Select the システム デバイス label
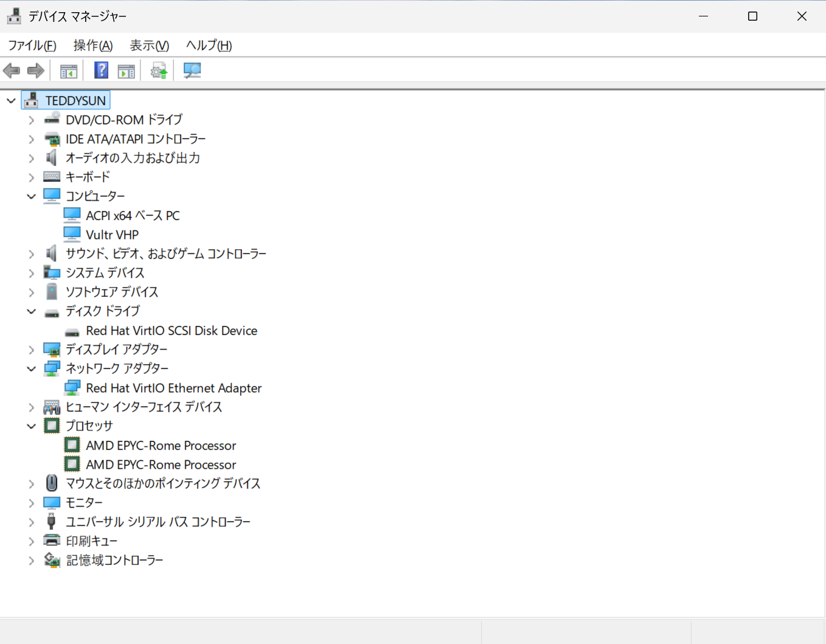Viewport: 826px width, 644px height. pyautogui.click(x=105, y=272)
